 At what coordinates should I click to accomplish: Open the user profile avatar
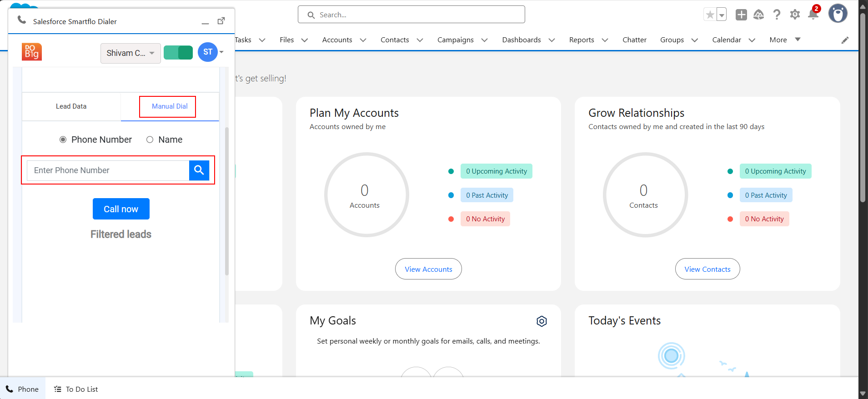coord(838,14)
